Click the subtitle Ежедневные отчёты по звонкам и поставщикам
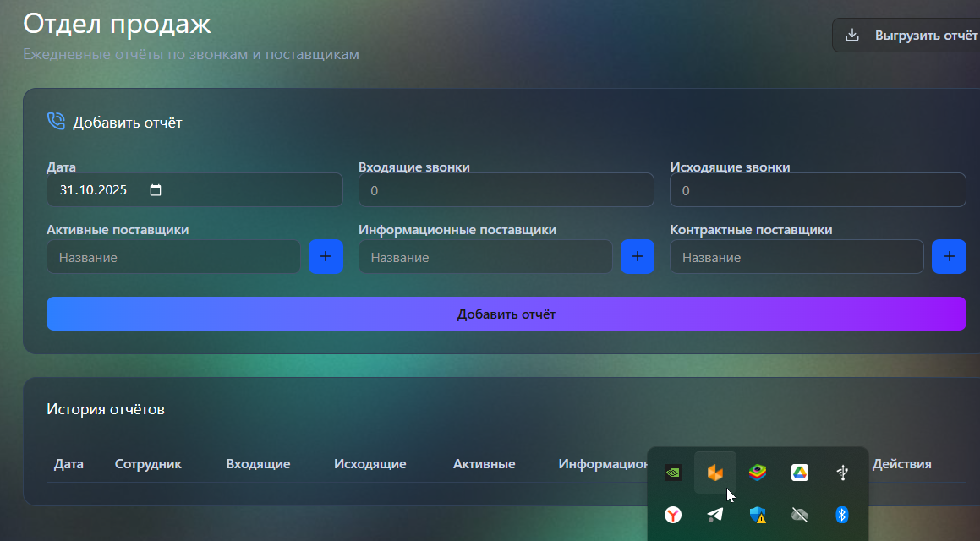This screenshot has height=541, width=980. [x=191, y=54]
